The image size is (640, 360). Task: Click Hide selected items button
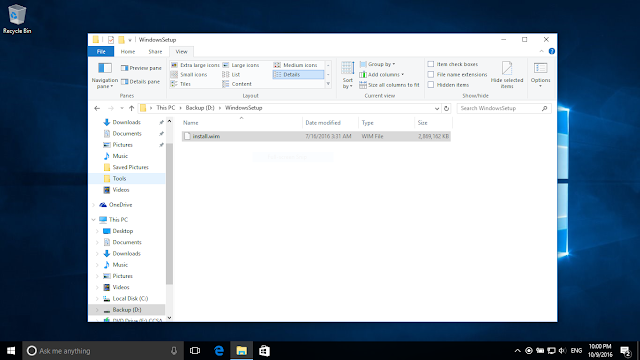pos(507,75)
